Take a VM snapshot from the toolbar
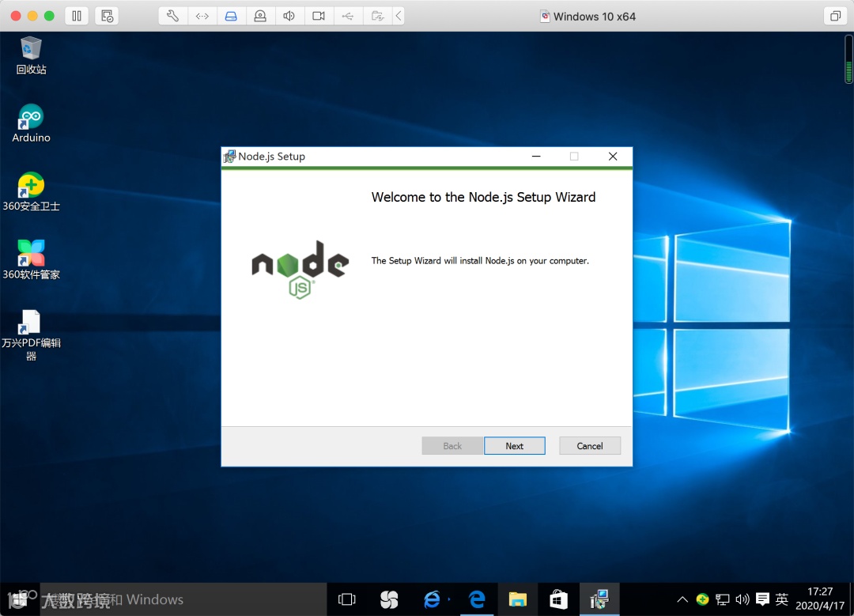The width and height of the screenshot is (854, 616). pyautogui.click(x=107, y=16)
